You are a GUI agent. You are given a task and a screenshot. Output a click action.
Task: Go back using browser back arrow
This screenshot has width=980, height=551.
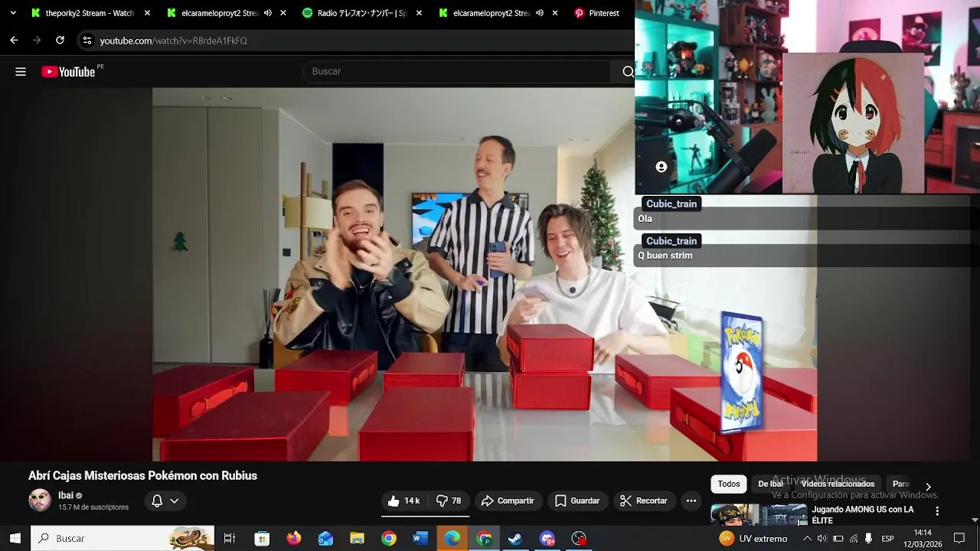[14, 40]
